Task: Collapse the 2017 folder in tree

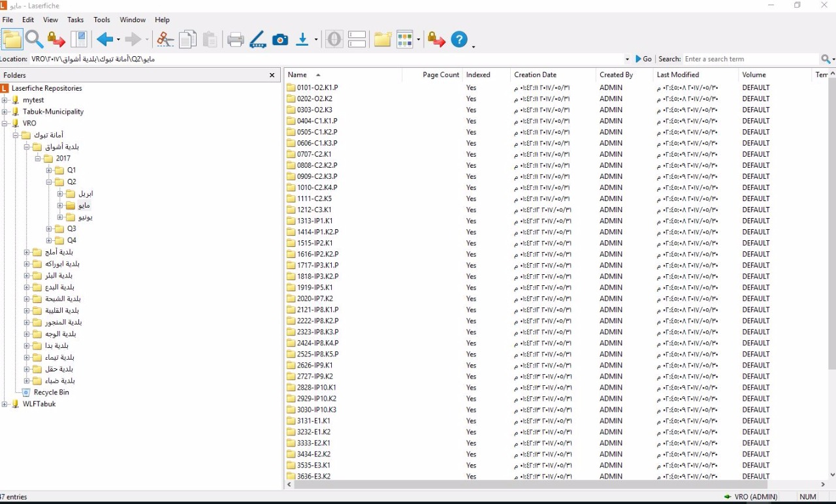Action: click(39, 159)
